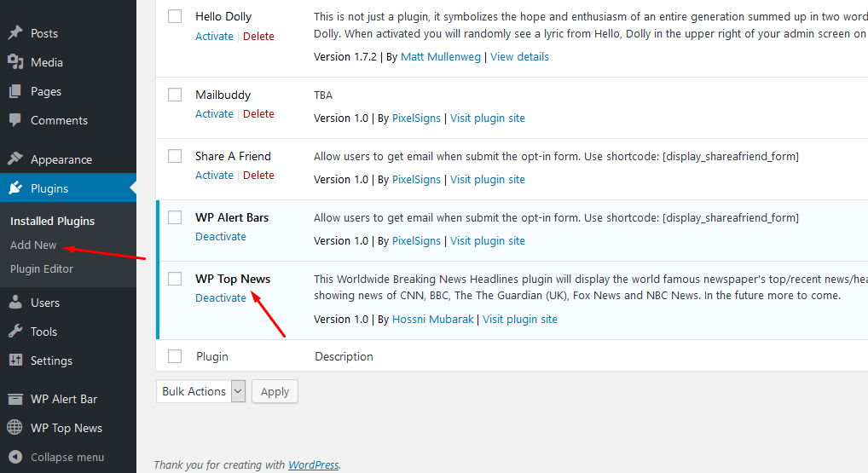The image size is (868, 473).
Task: Open the WordPress footer link
Action: [313, 464]
